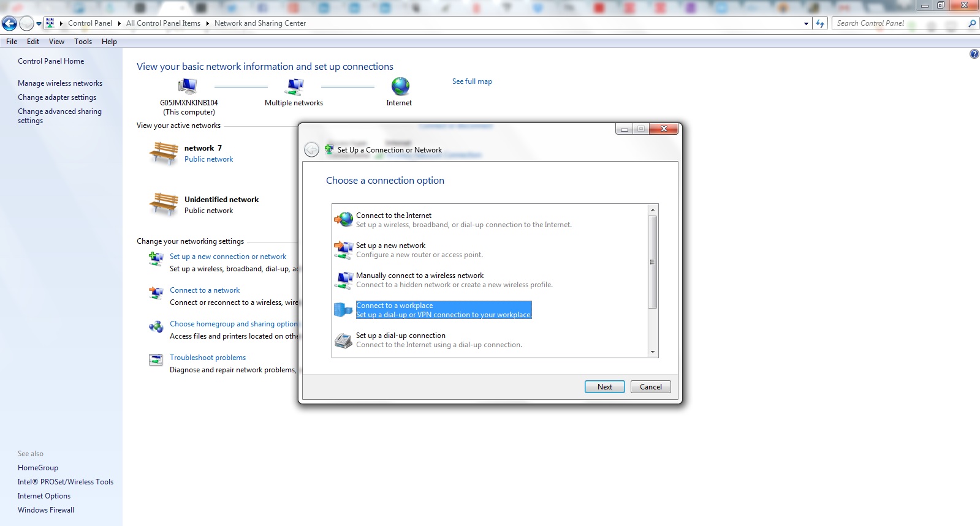Click the This computer icon
This screenshot has width=980, height=526.
click(x=188, y=86)
